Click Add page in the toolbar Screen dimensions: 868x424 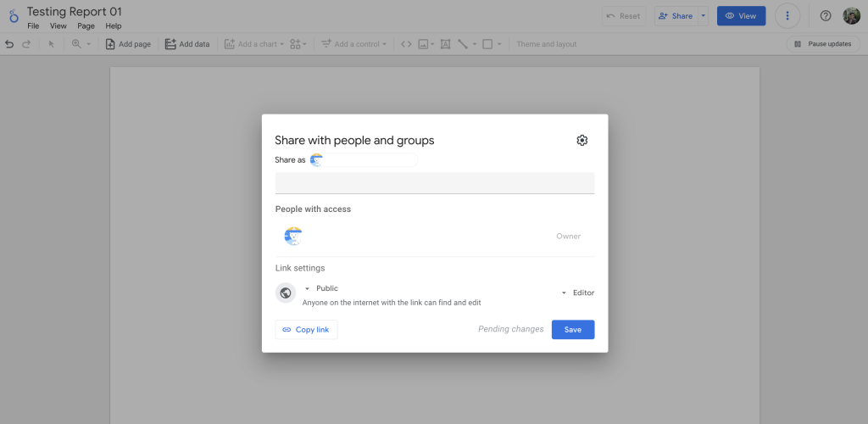(128, 44)
